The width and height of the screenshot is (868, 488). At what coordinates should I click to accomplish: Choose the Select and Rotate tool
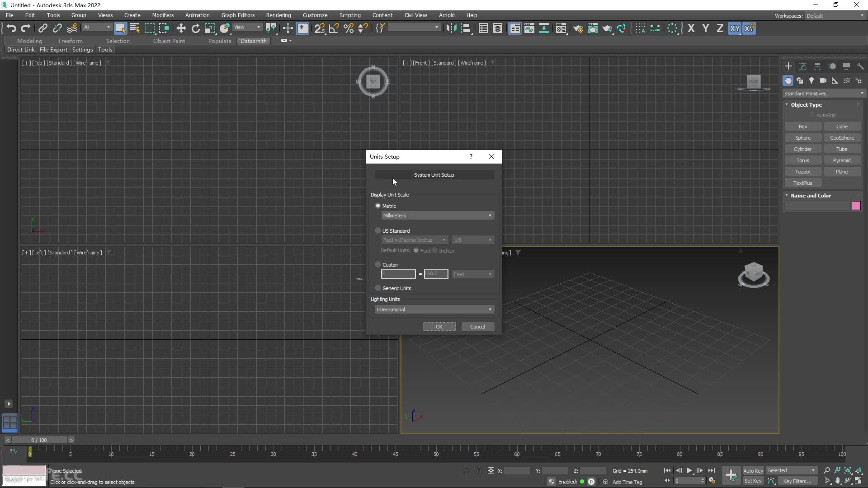click(195, 28)
